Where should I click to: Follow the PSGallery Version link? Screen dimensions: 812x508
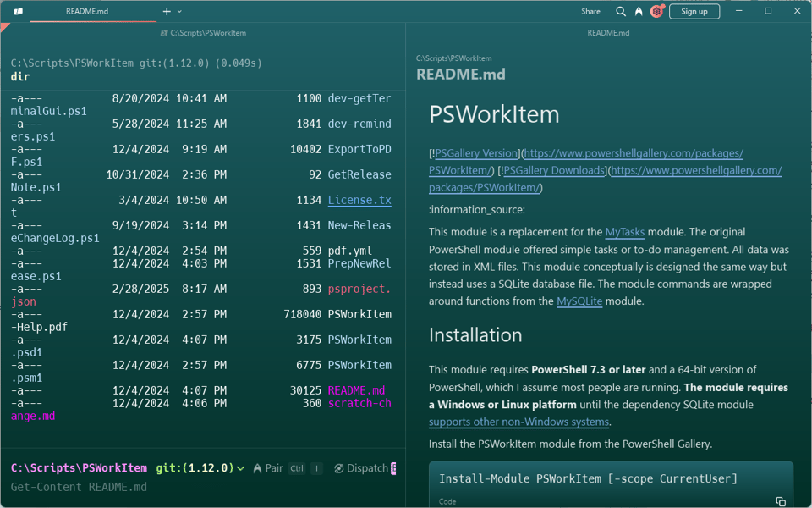click(x=476, y=153)
